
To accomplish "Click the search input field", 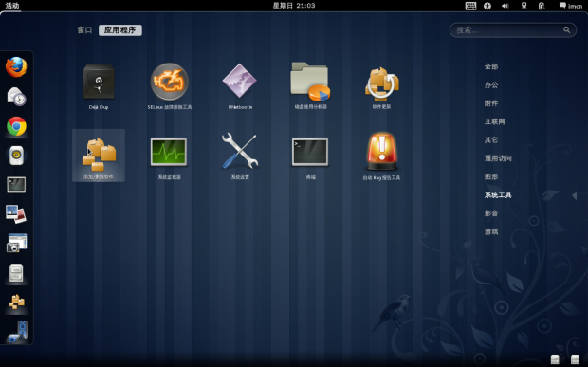I will 513,30.
